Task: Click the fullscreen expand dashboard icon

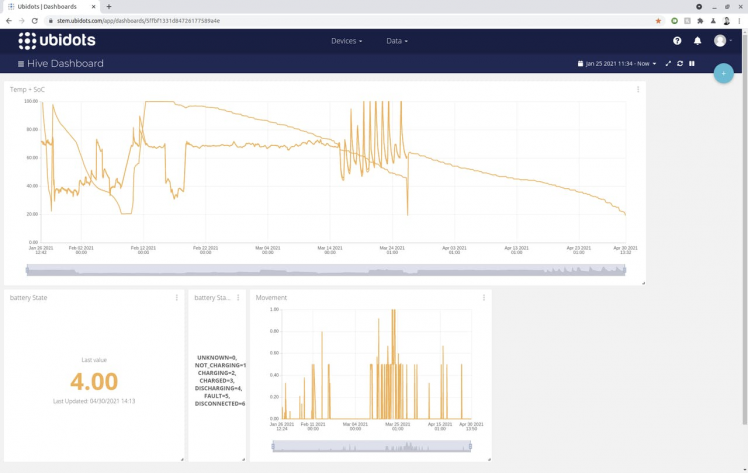Action: (x=668, y=64)
